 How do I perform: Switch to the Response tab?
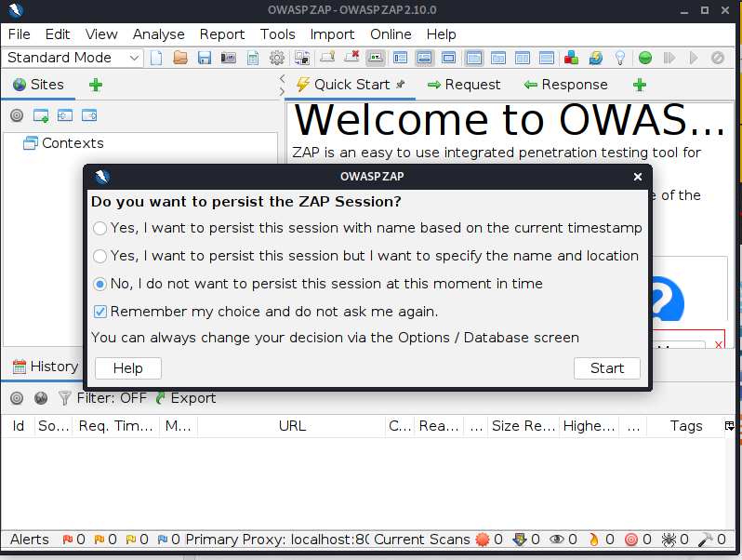click(566, 85)
